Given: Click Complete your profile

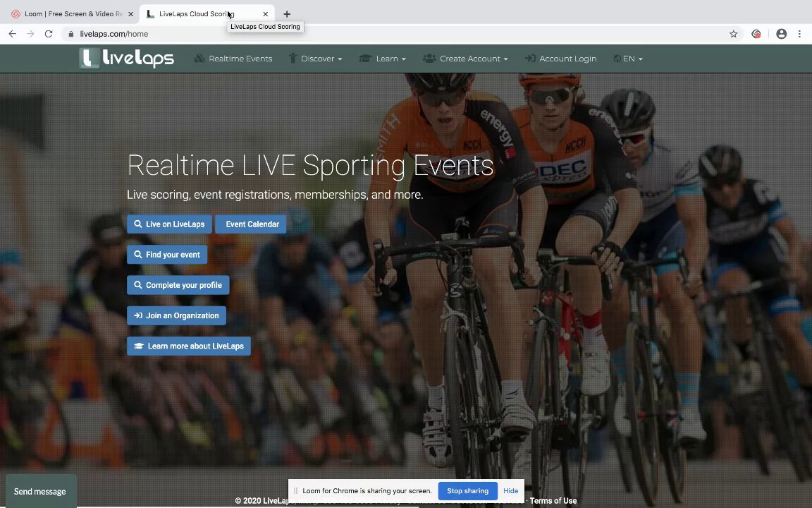Looking at the screenshot, I should point(178,285).
